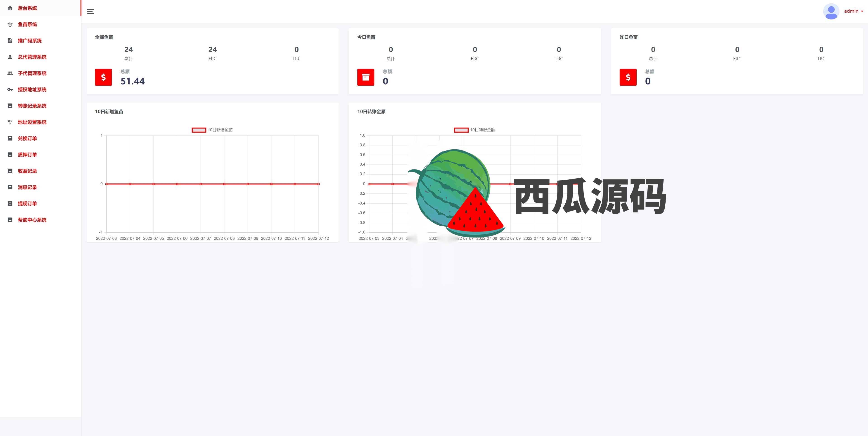The width and height of the screenshot is (868, 436).
Task: Click the bug icon beside 鱼苗系统
Action: point(10,24)
